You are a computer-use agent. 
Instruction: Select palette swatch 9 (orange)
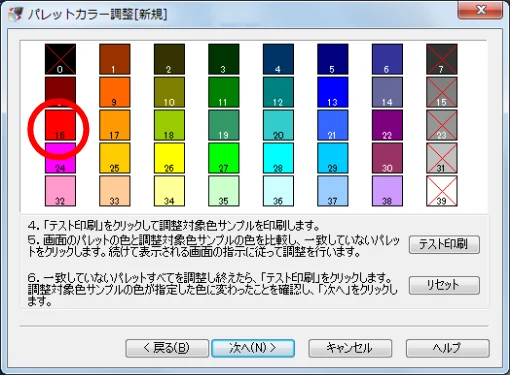115,92
